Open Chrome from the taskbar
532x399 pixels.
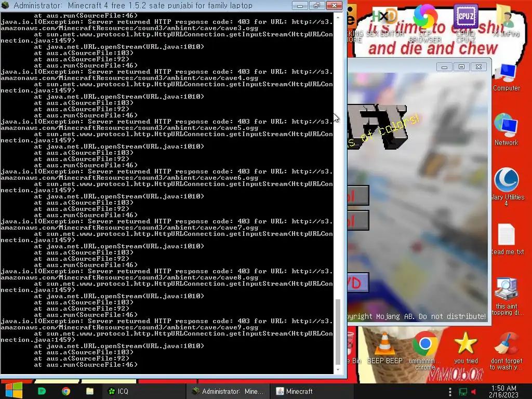click(x=66, y=391)
